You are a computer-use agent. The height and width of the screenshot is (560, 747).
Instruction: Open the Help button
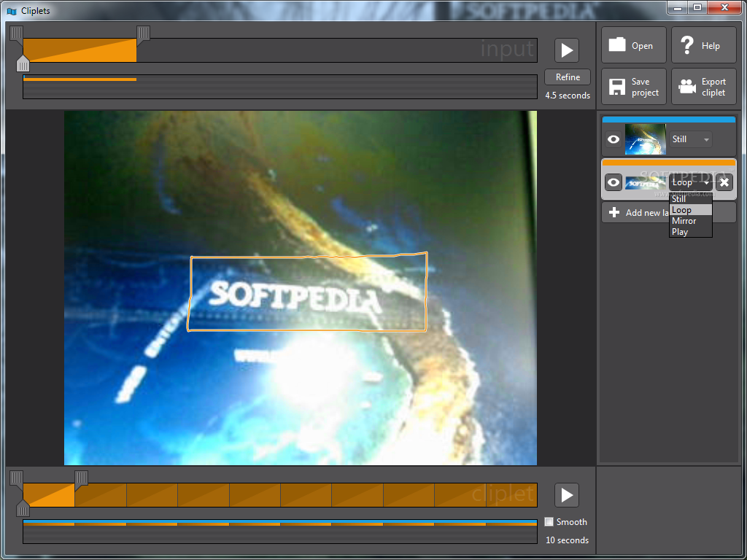pyautogui.click(x=704, y=45)
